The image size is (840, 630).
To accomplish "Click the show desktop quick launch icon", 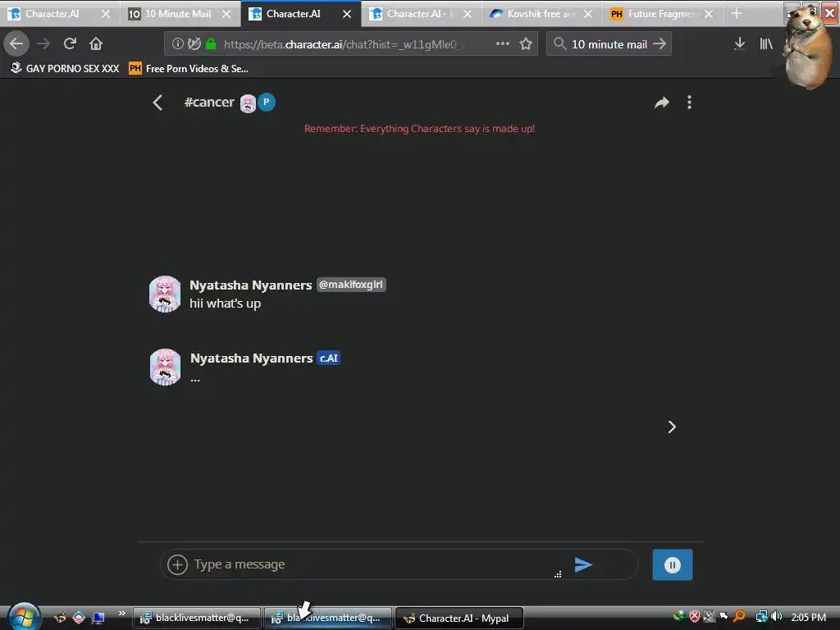I will point(98,618).
